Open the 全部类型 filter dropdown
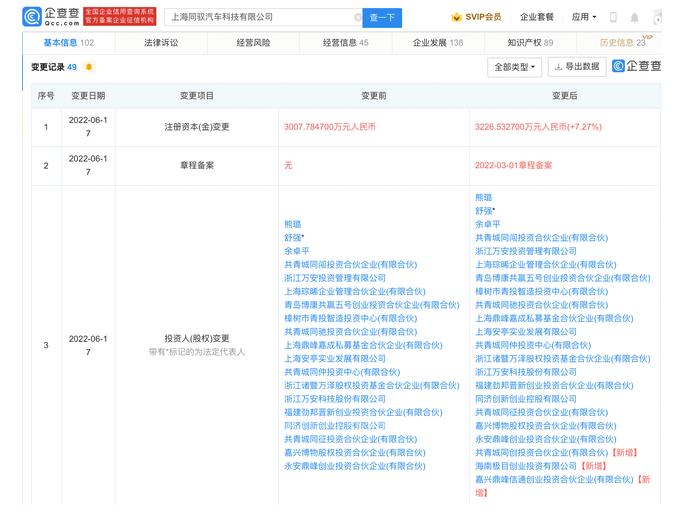Screen dimensions: 677x517 (515, 67)
